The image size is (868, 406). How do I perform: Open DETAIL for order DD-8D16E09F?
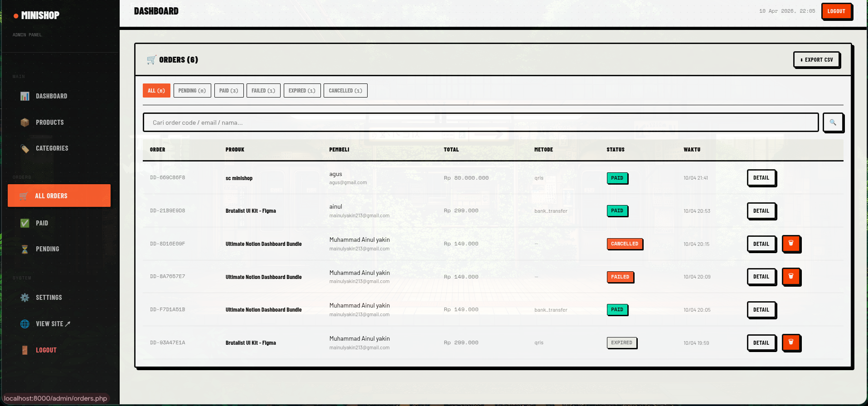[761, 244]
